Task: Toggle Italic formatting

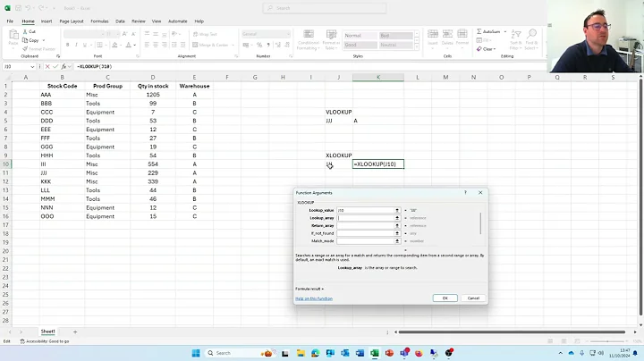Action: coord(76,45)
